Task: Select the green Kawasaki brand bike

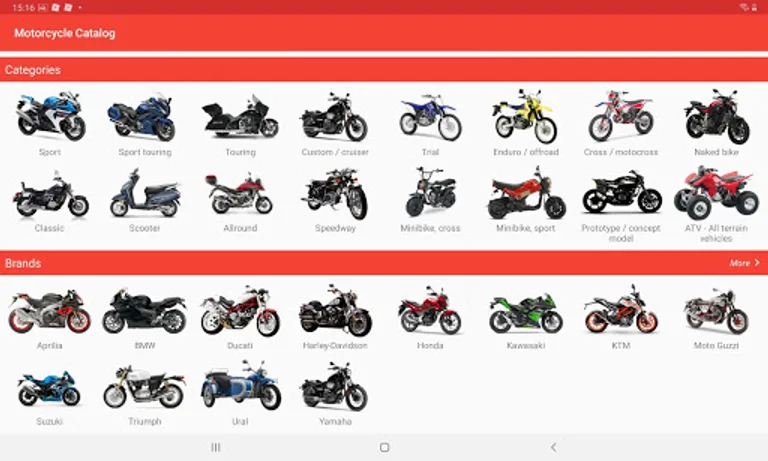Action: 526,313
